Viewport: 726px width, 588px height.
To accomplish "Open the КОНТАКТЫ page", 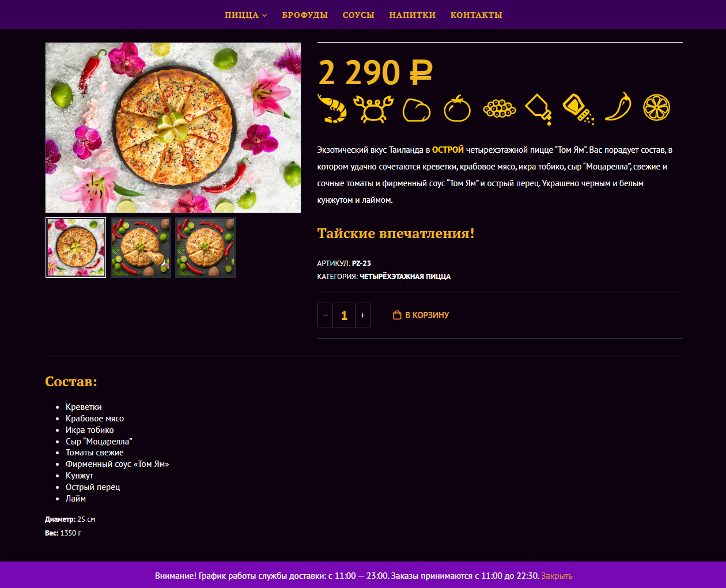I will tap(477, 15).
